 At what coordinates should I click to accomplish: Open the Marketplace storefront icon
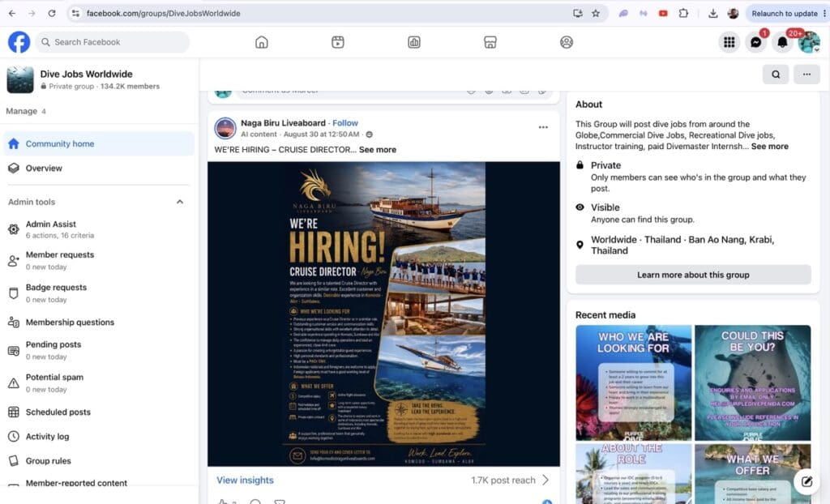pyautogui.click(x=490, y=42)
